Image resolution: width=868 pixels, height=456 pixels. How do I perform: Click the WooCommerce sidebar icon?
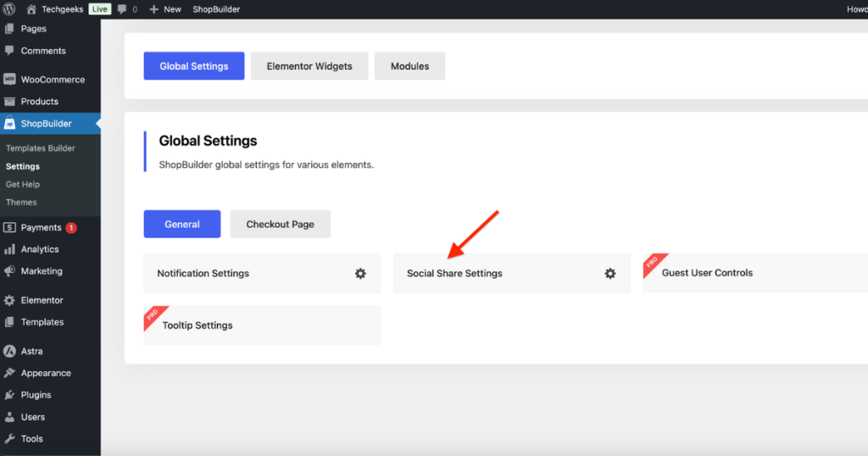9,79
